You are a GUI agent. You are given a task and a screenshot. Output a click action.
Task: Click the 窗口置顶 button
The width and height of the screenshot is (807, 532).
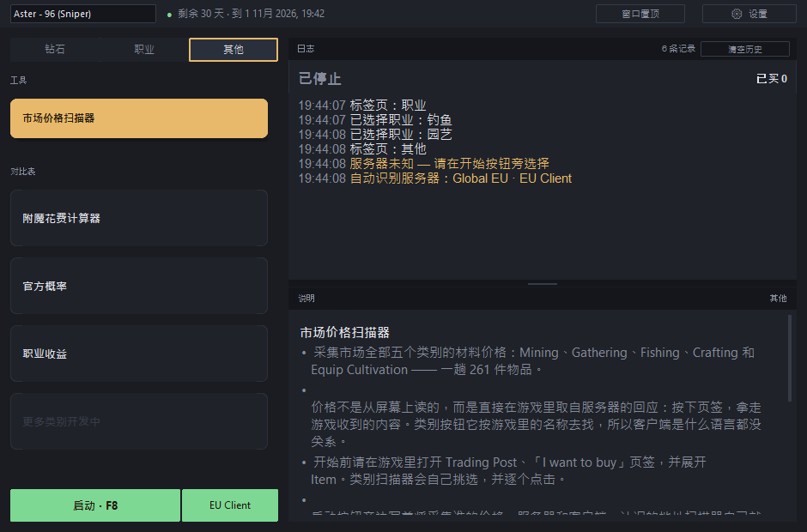[x=640, y=14]
